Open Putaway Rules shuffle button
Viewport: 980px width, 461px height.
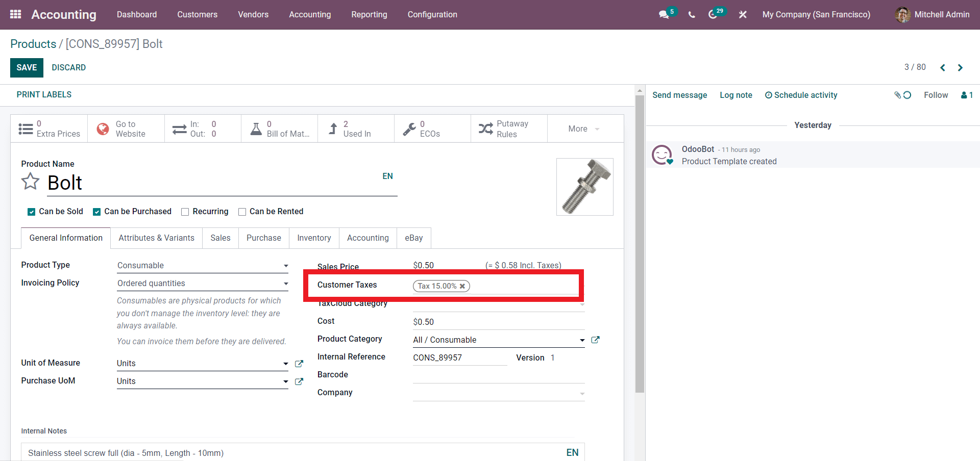[509, 129]
